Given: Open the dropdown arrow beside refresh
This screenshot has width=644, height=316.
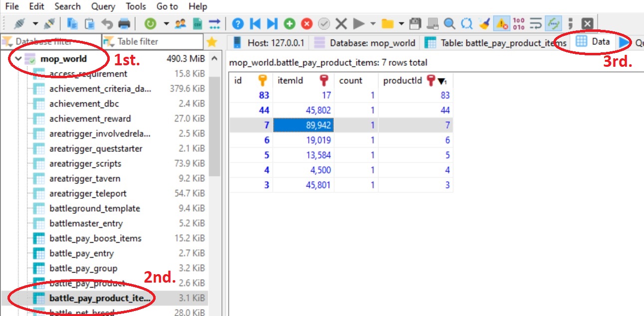Looking at the screenshot, I should click(166, 23).
